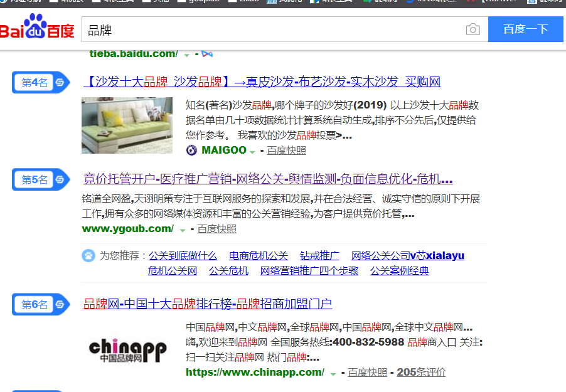Click the recommended search 公关危机
This screenshot has height=392, width=566.
[228, 271]
